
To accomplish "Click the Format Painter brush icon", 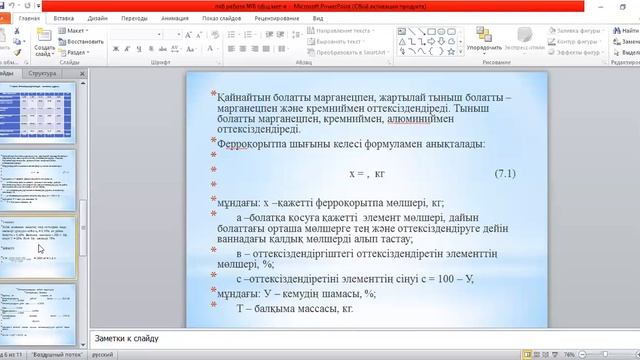I will (17, 52).
